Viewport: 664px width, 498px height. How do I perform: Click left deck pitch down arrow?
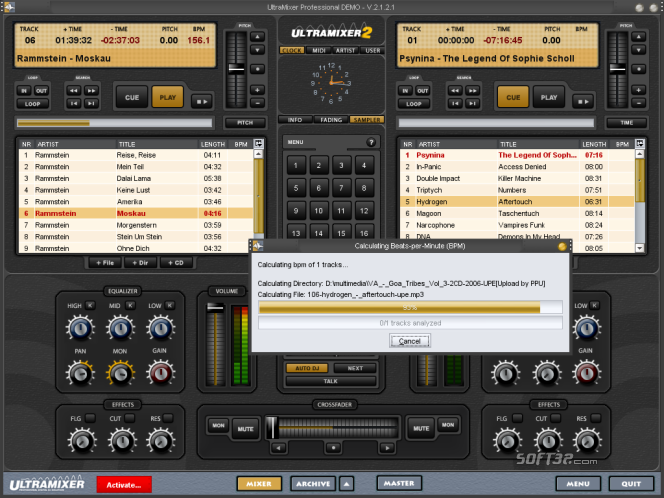257,50
